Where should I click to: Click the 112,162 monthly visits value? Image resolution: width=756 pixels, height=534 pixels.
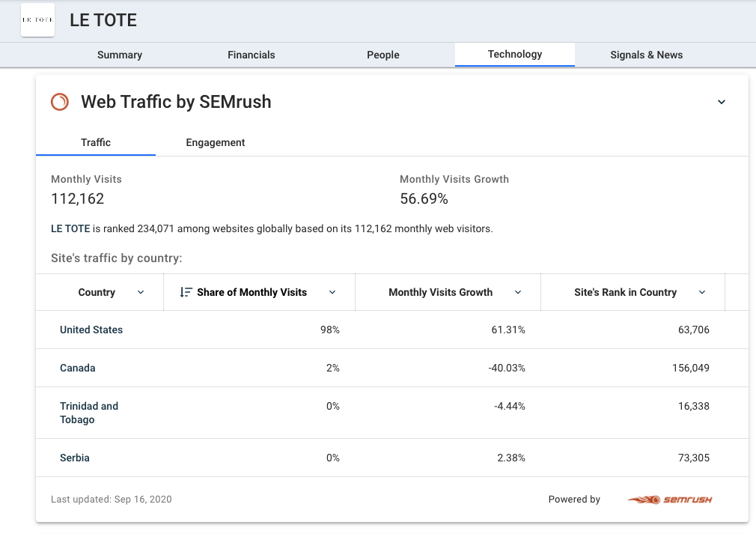(x=78, y=198)
